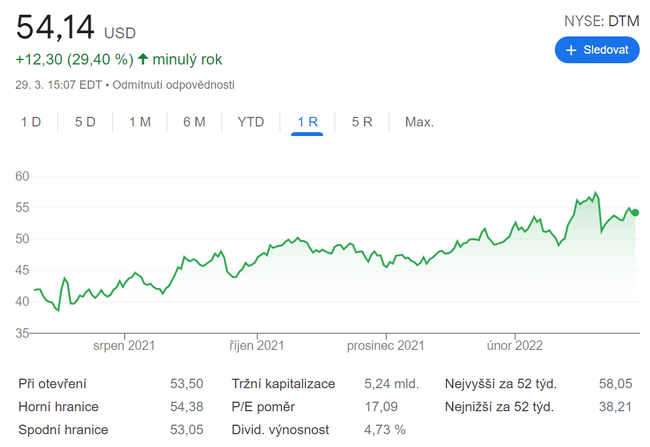Switch chart to YTD view
The height and width of the screenshot is (447, 650).
[250, 122]
